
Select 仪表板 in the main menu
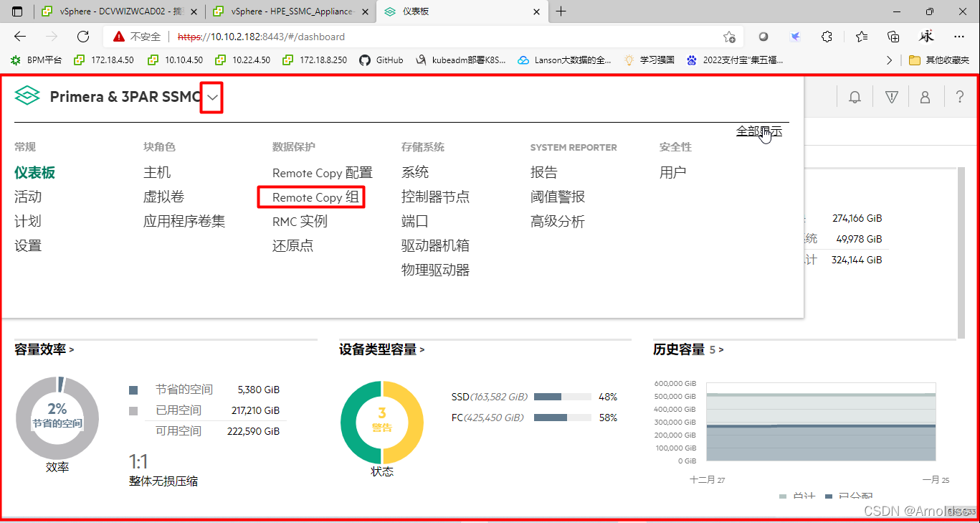point(34,173)
